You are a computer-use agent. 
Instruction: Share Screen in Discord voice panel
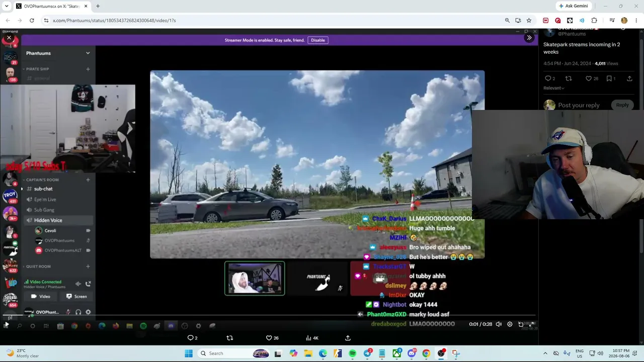pyautogui.click(x=76, y=297)
